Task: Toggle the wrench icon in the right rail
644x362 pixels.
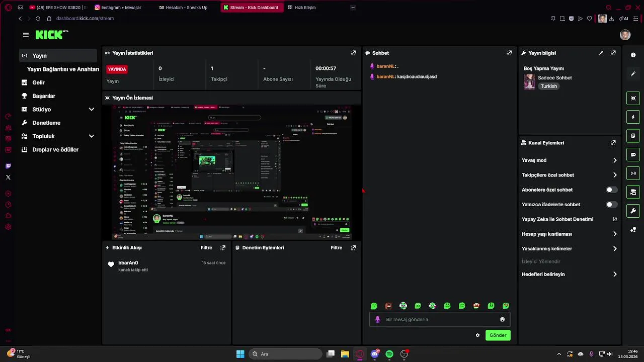Action: point(633,211)
